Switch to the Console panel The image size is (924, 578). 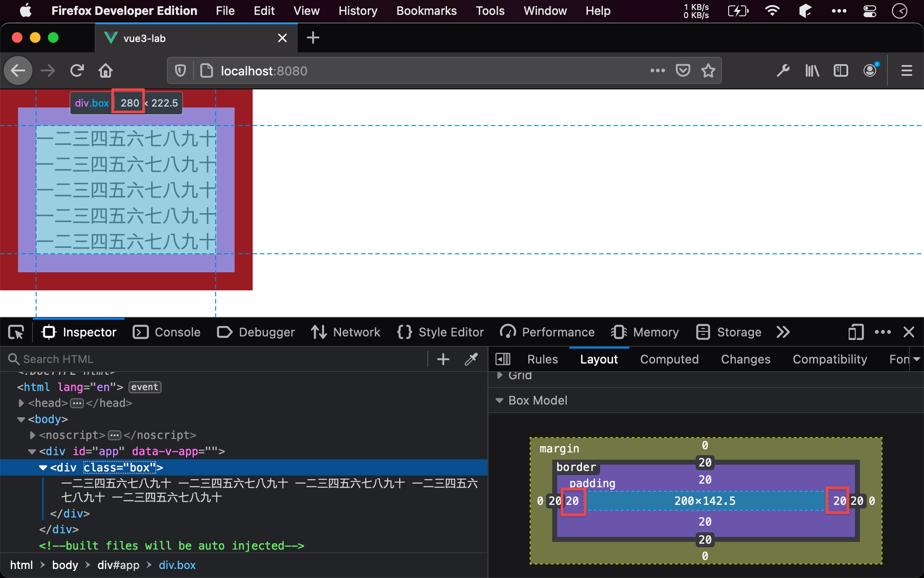point(166,332)
